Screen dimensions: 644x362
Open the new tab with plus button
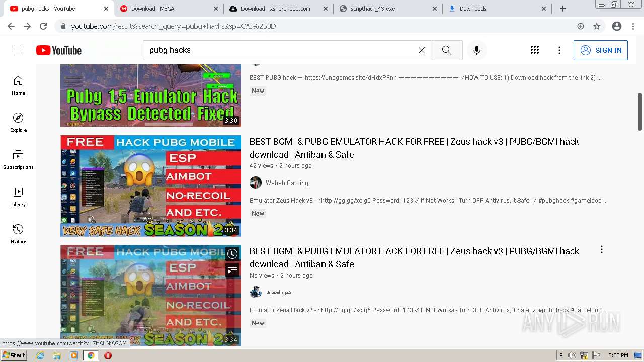click(563, 9)
